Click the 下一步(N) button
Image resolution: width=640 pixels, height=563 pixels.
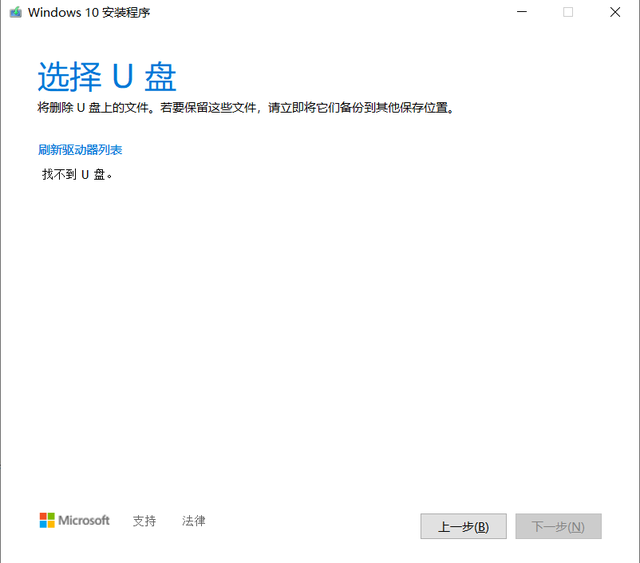click(x=558, y=526)
